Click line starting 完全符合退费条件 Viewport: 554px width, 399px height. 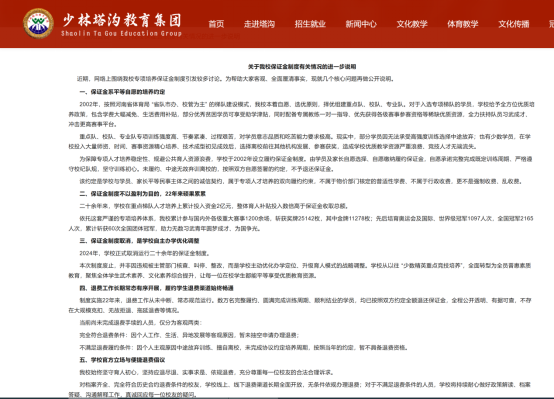[x=190, y=335]
